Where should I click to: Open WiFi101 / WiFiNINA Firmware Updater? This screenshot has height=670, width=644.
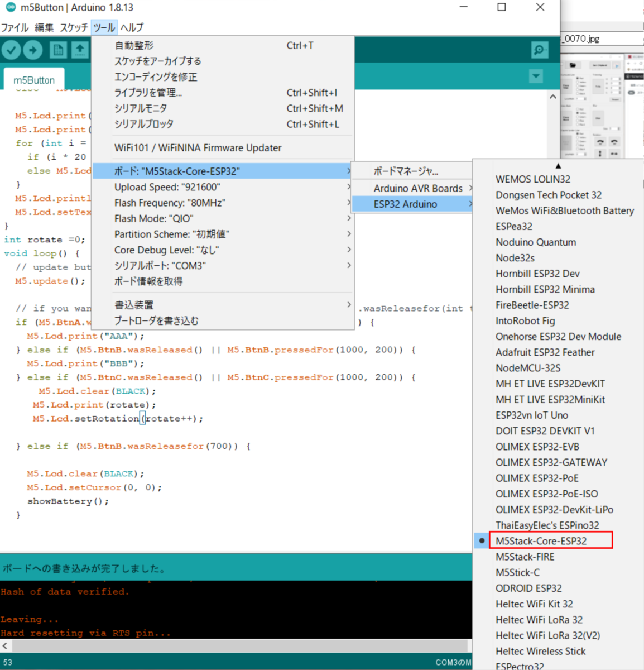tap(223, 148)
